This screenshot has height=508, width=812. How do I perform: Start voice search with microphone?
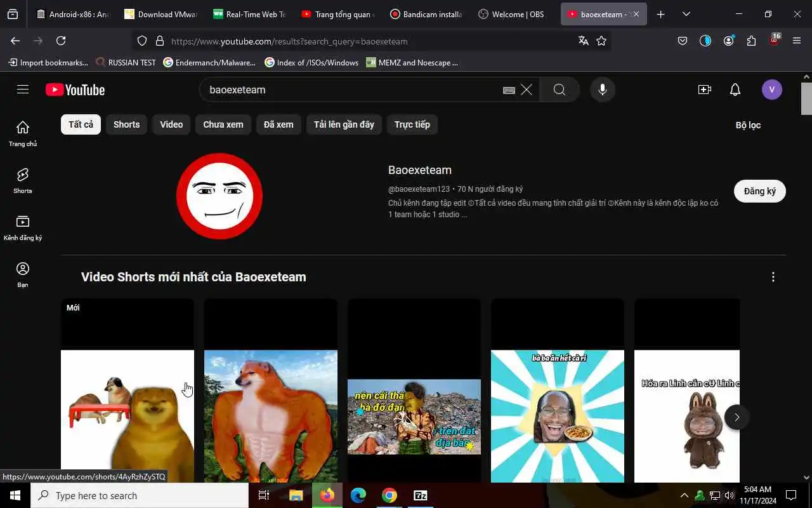point(603,90)
